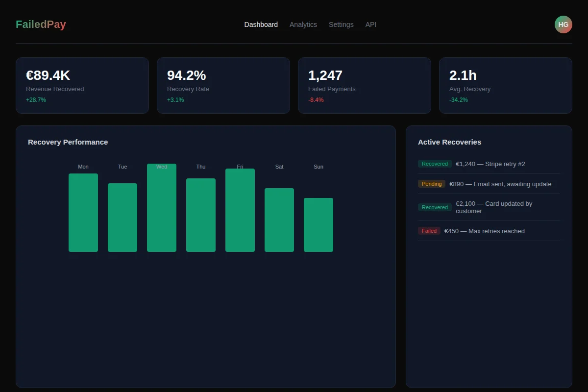Click the Tuesday bar in the chart
The image size is (588, 392).
(122, 218)
